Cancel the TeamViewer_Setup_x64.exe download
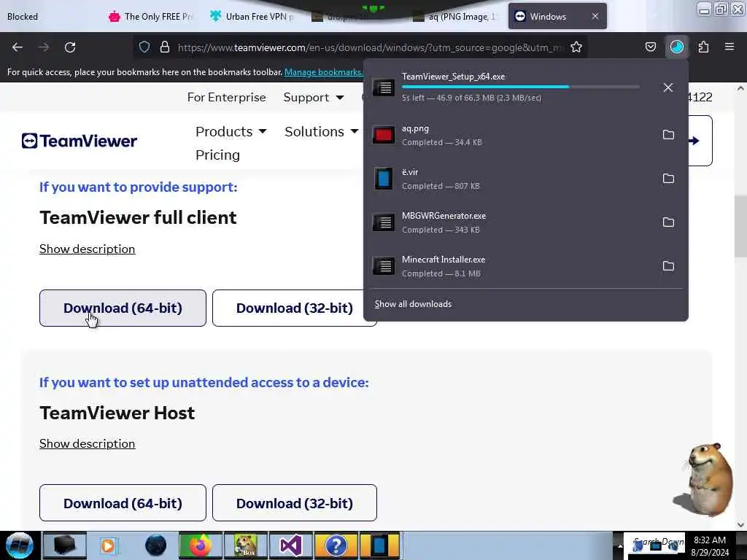The width and height of the screenshot is (747, 560). (668, 87)
